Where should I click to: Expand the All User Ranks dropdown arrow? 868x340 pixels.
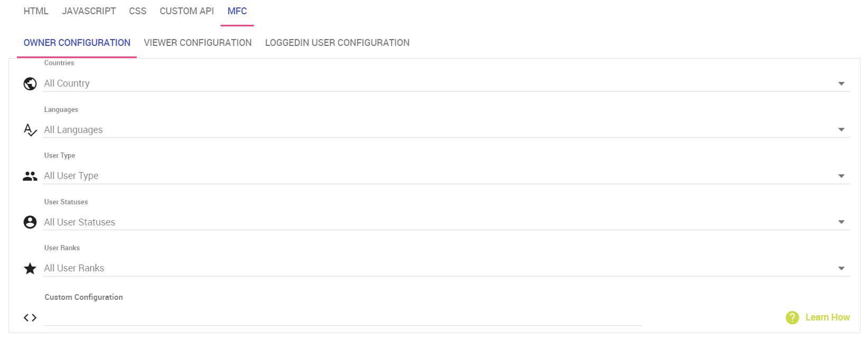point(841,269)
